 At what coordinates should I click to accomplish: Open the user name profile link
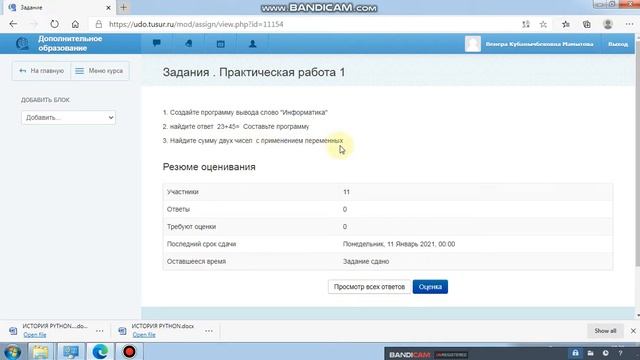click(x=539, y=44)
